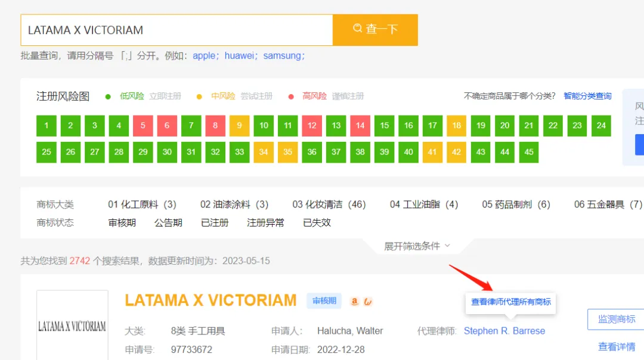Click the orange icon right of Amazon icon
Viewport: 644px width, 360px height.
pos(367,302)
